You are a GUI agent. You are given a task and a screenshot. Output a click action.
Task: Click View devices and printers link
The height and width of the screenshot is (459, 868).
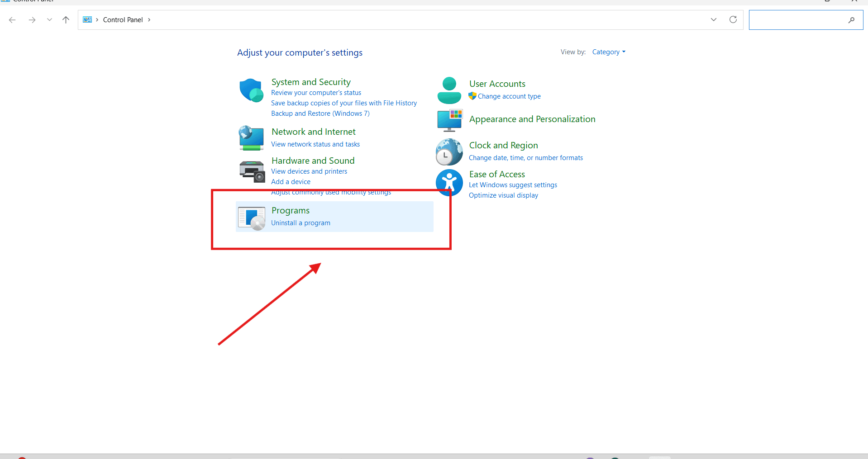pos(309,171)
